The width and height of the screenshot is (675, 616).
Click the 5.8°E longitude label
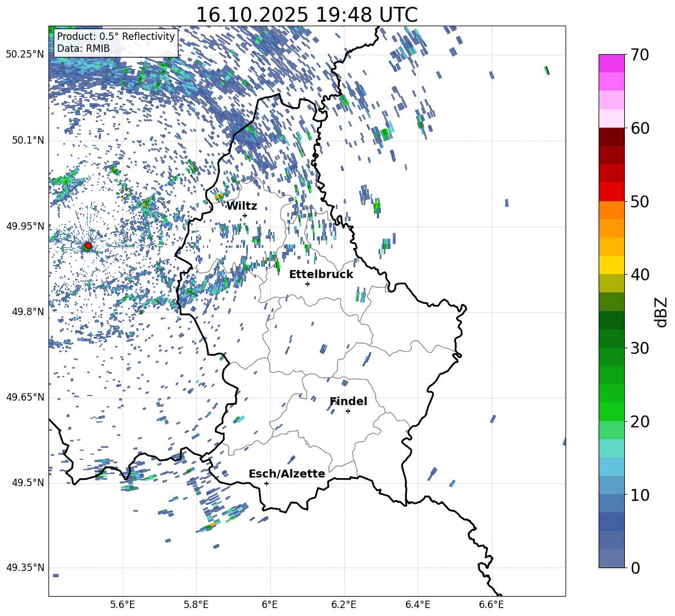coord(196,605)
